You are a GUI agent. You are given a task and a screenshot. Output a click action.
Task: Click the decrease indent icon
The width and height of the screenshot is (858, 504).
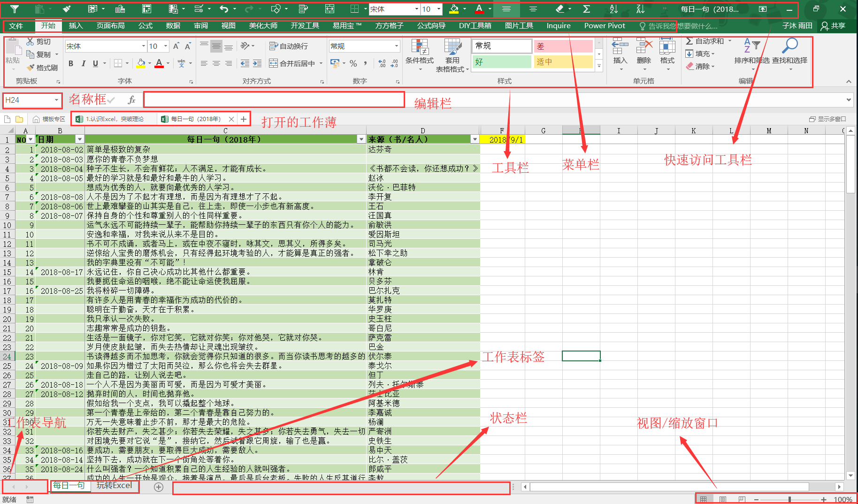click(245, 63)
